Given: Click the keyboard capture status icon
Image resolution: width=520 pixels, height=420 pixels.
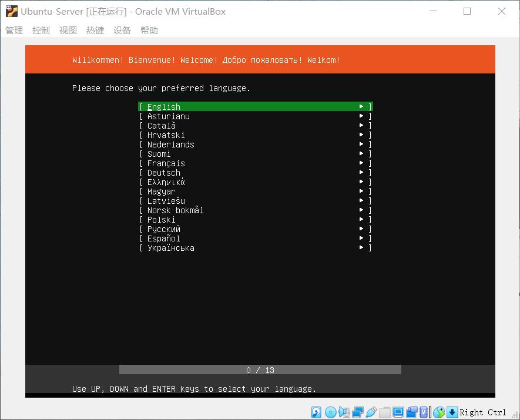Looking at the screenshot, I should point(452,412).
